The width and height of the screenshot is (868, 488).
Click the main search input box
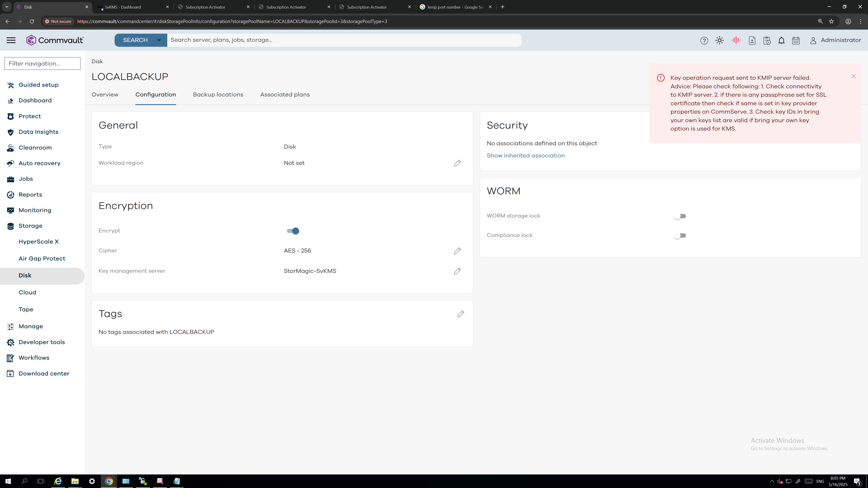point(344,40)
